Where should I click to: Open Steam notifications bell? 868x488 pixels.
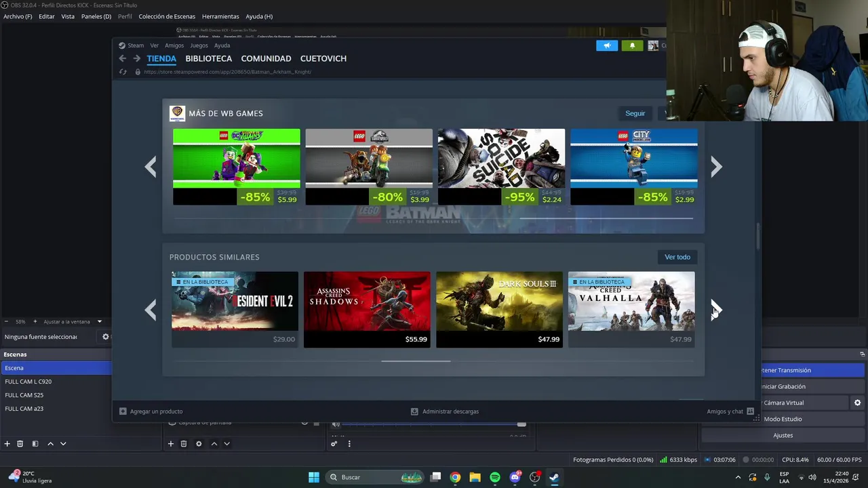click(x=632, y=45)
